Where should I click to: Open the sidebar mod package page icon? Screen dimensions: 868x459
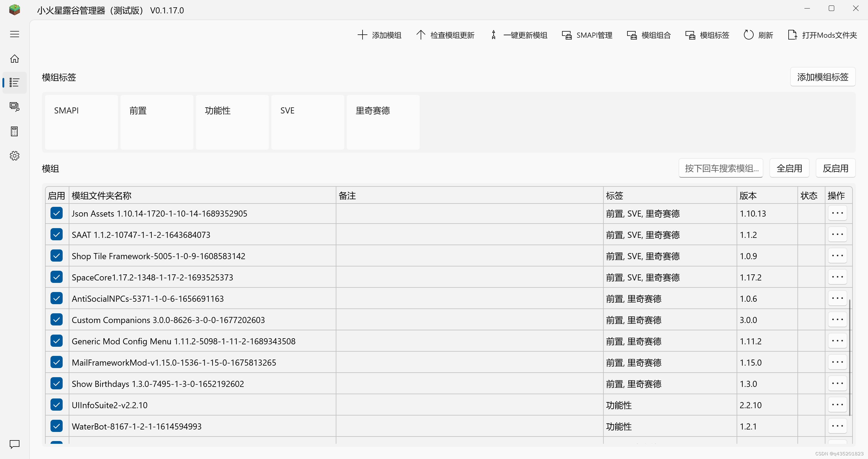15,107
